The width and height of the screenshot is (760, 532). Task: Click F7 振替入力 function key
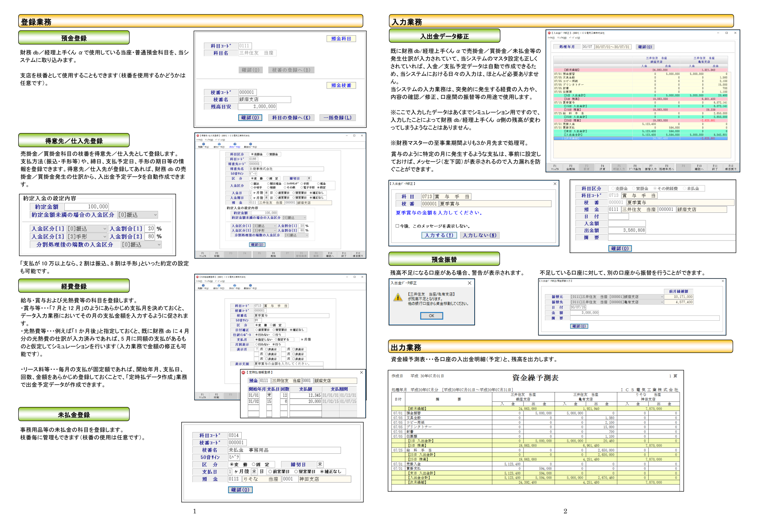(x=651, y=167)
